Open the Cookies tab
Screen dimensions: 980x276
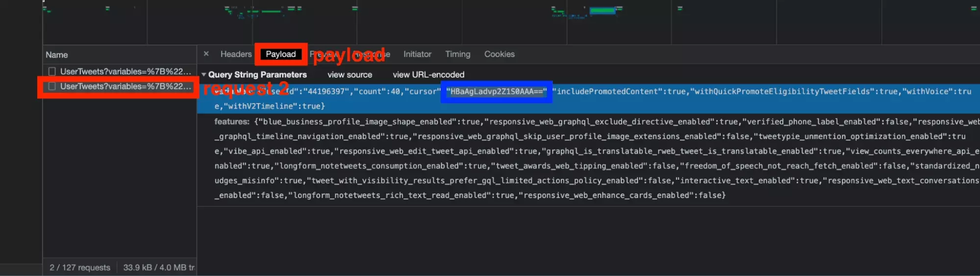[499, 54]
